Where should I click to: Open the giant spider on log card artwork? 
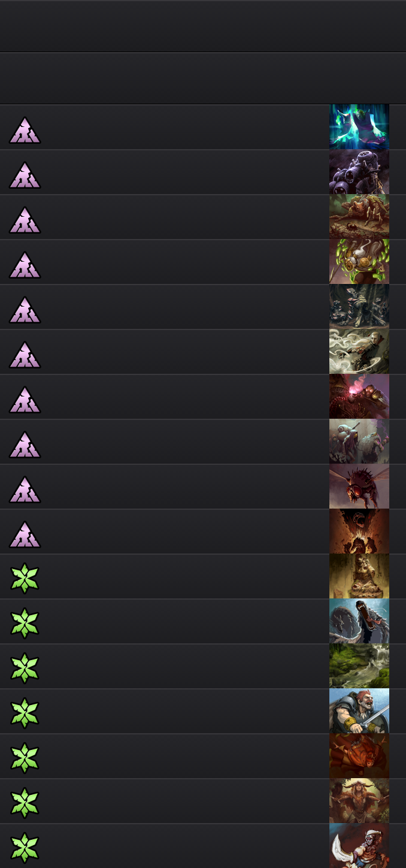click(x=359, y=217)
